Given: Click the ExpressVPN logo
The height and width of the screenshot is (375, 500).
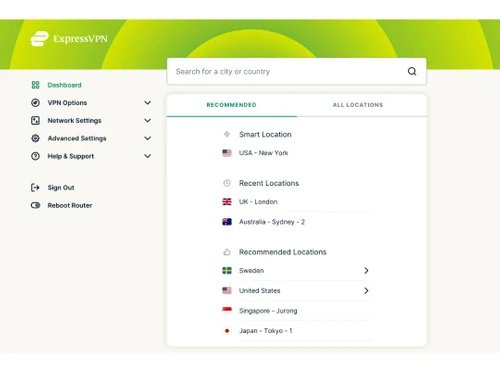Looking at the screenshot, I should (x=69, y=39).
